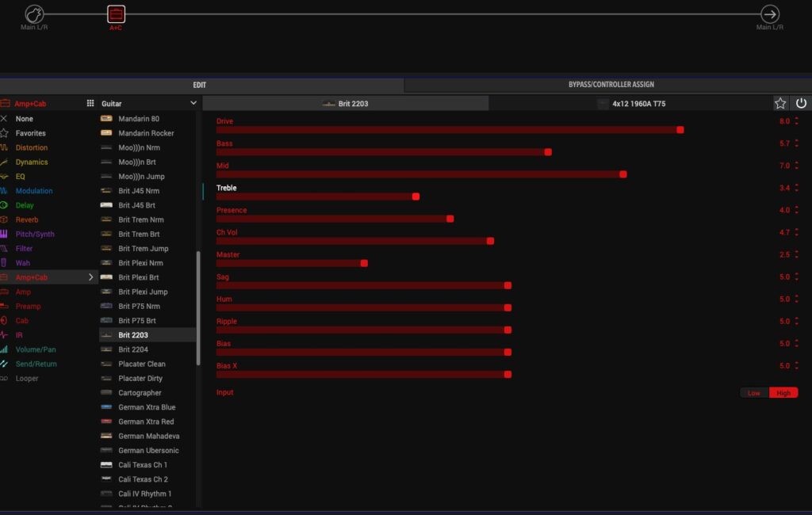Open the Guitar category dropdown
Viewport: 812px width, 515px height.
pos(193,104)
